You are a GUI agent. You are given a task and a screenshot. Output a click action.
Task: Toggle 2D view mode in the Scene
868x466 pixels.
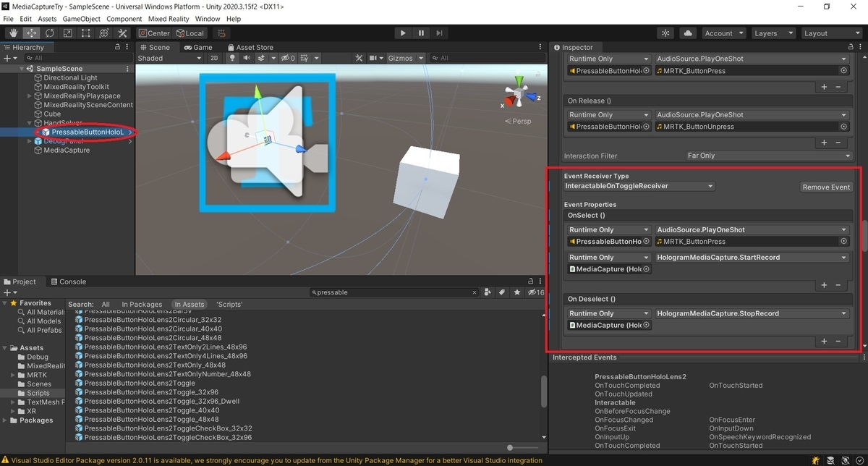[x=214, y=59]
